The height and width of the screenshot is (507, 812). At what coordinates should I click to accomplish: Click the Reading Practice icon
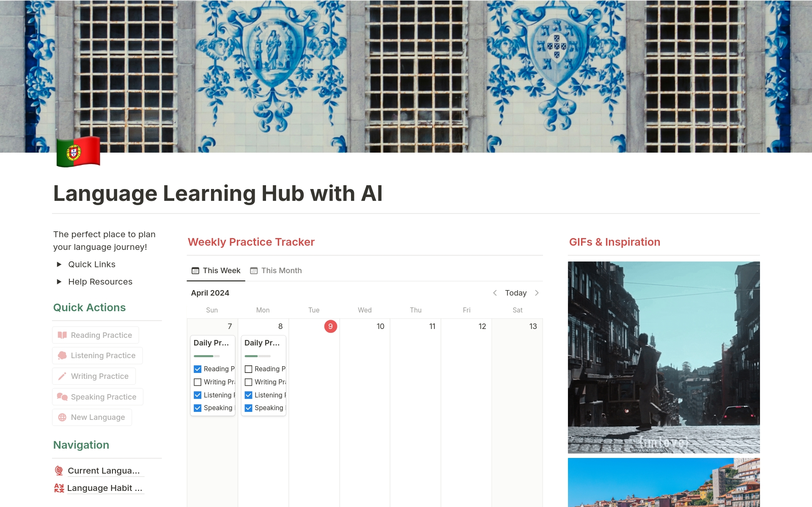62,335
